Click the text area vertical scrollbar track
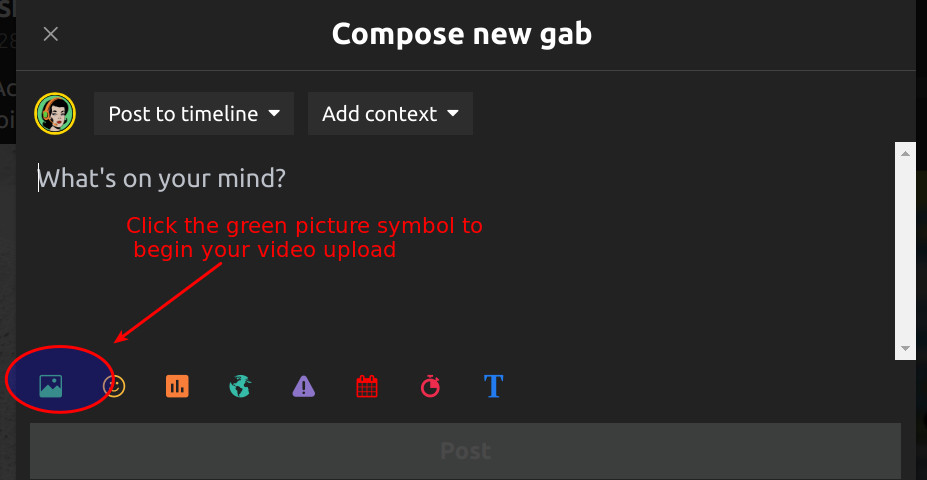Image resolution: width=927 pixels, height=480 pixels. click(x=906, y=250)
